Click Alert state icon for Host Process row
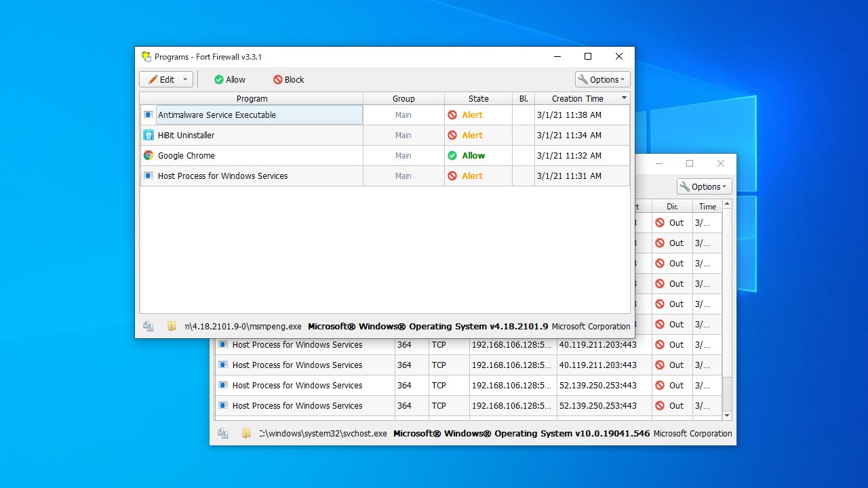 [452, 176]
